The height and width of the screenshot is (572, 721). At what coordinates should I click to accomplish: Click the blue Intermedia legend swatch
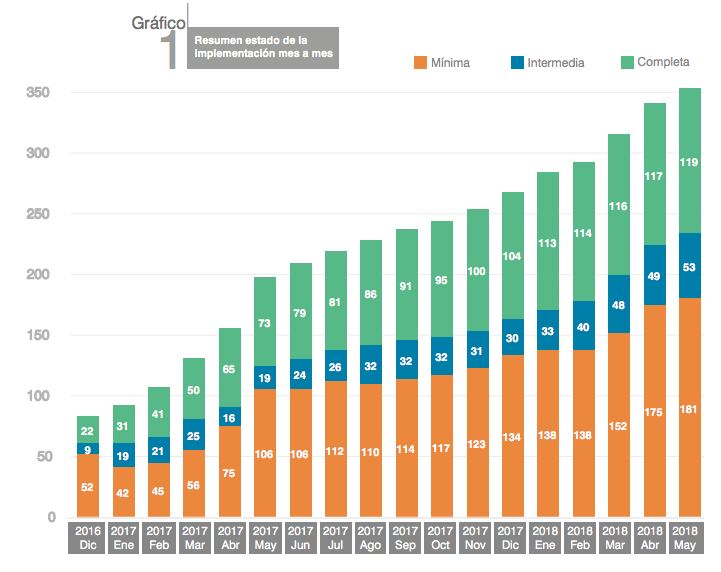pyautogui.click(x=516, y=63)
